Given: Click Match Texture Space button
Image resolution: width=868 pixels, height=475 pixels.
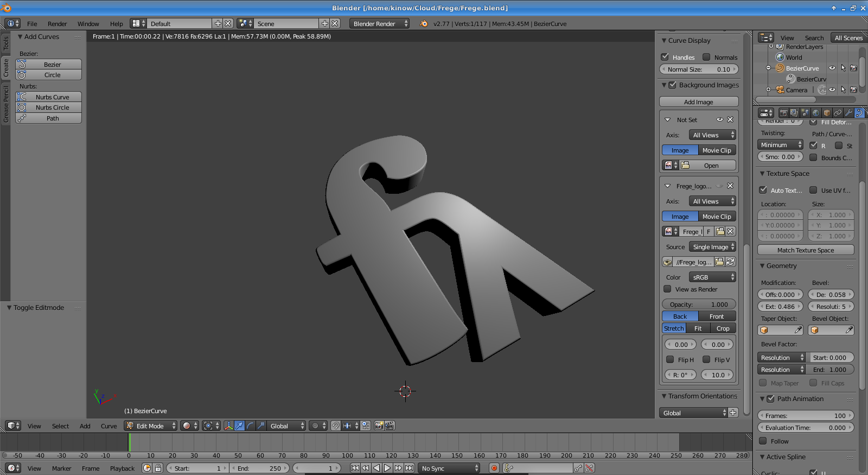Looking at the screenshot, I should [806, 250].
